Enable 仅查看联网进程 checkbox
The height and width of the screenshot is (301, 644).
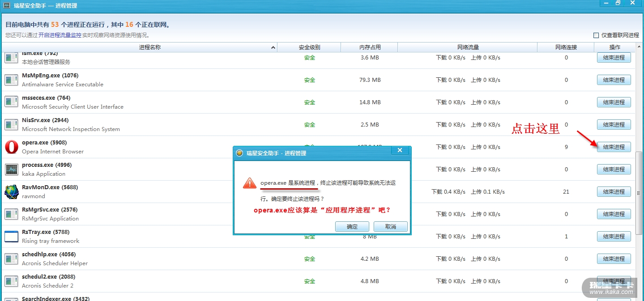point(596,35)
